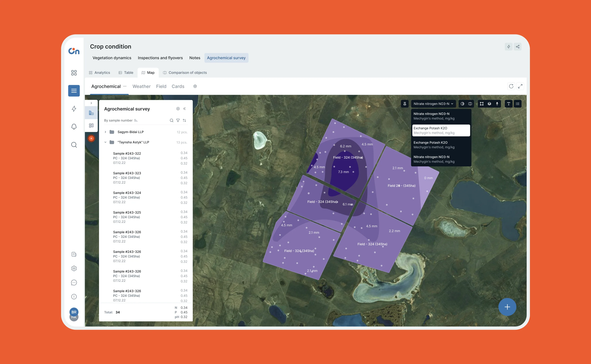
Task: Select the Agrochemical survey tab
Action: click(x=226, y=58)
